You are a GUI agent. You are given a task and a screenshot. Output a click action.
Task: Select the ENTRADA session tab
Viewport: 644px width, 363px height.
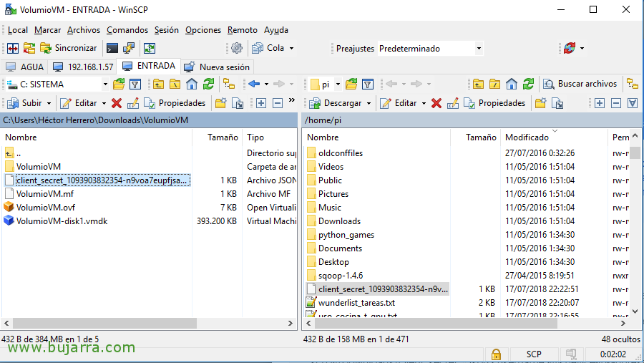coord(149,66)
